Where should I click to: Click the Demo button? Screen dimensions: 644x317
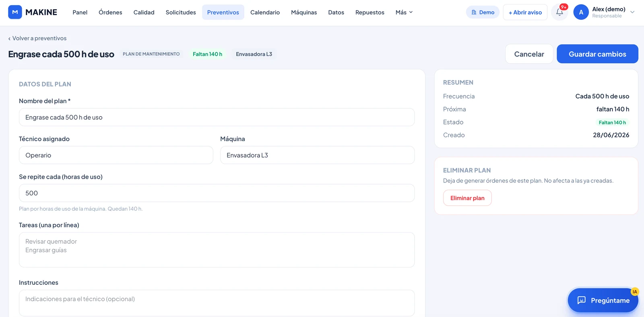pos(483,12)
